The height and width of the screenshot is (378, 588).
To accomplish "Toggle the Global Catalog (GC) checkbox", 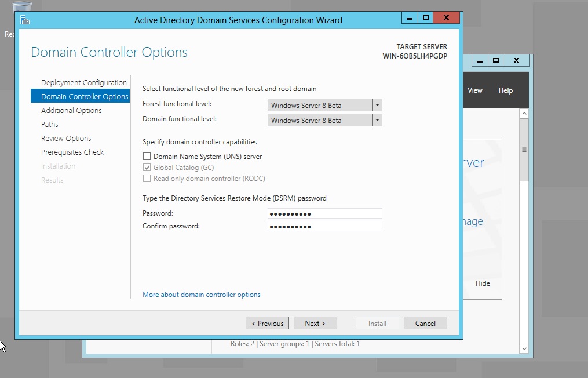I will (x=147, y=168).
